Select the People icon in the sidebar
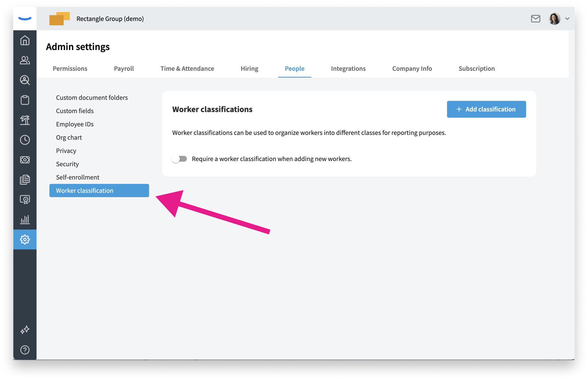This screenshot has width=588, height=380. pyautogui.click(x=25, y=61)
